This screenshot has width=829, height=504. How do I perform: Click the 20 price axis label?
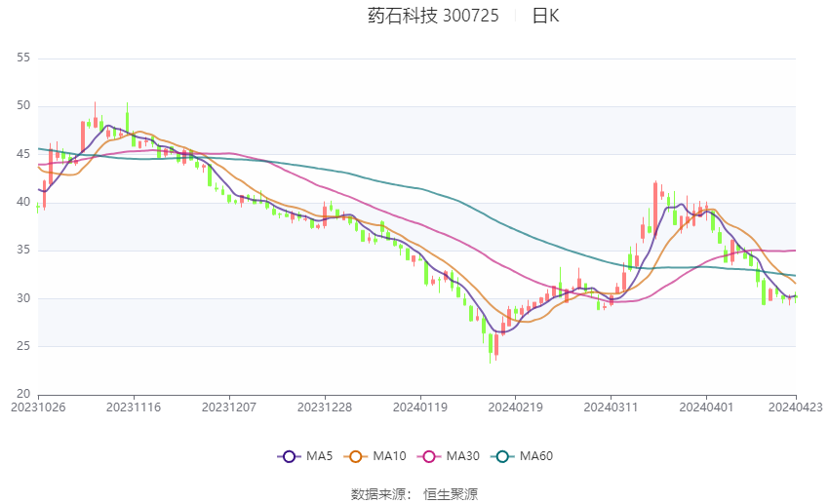pyautogui.click(x=23, y=394)
